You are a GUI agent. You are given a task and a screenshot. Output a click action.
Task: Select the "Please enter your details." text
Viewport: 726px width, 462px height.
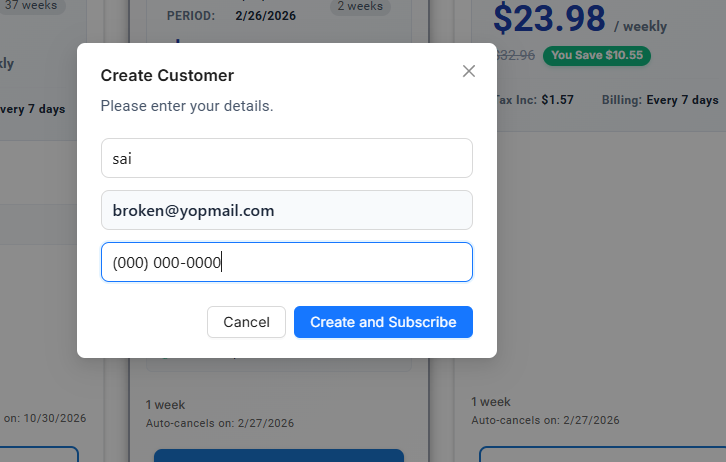click(187, 106)
